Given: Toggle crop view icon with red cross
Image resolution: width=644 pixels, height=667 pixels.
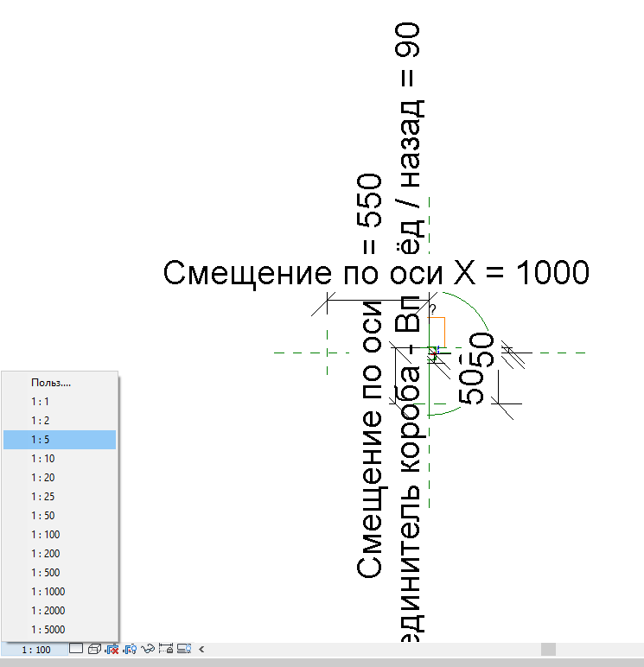Looking at the screenshot, I should coord(112,649).
